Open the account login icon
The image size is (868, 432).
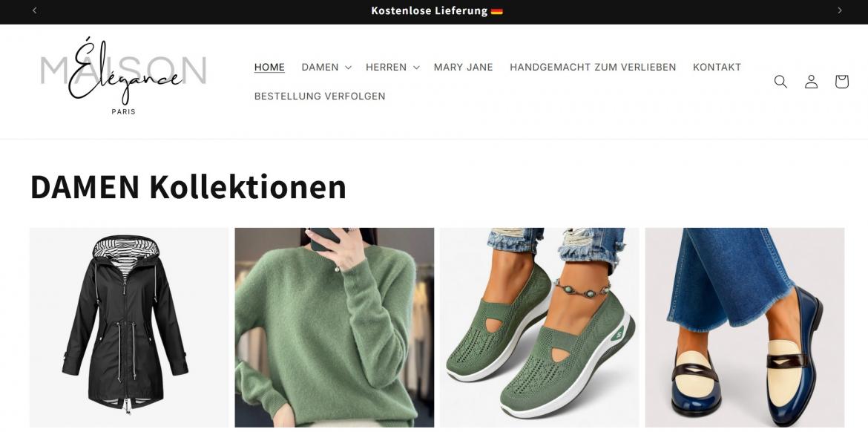[811, 82]
